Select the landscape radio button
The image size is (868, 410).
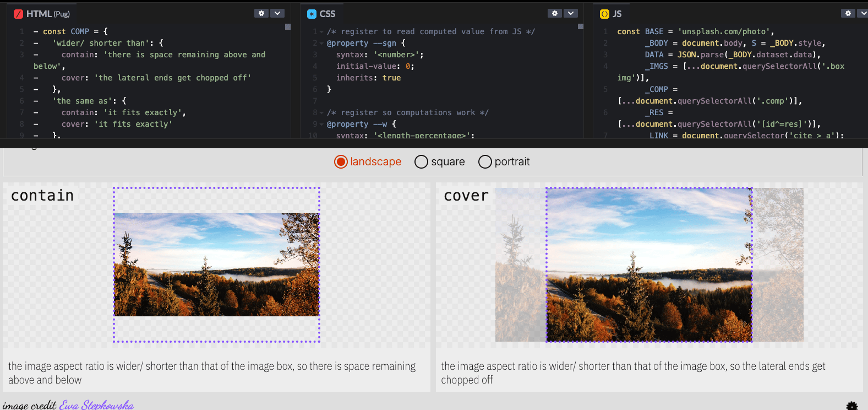click(x=341, y=161)
